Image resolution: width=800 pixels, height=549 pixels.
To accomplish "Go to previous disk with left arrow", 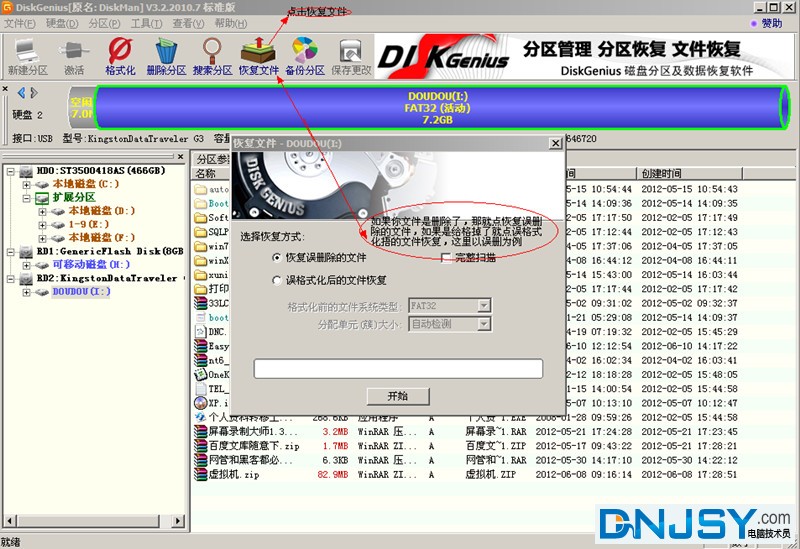I will [21, 93].
